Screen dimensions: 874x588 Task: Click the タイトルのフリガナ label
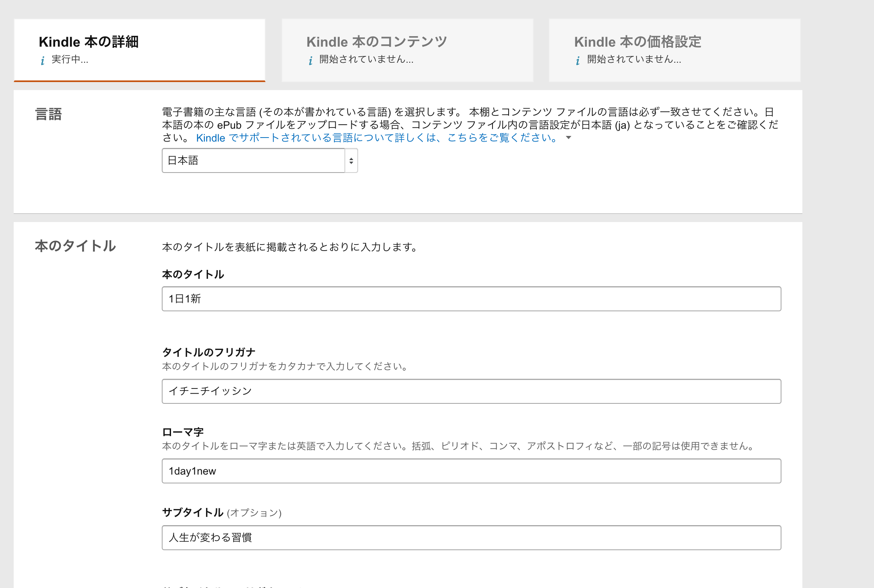coord(209,352)
